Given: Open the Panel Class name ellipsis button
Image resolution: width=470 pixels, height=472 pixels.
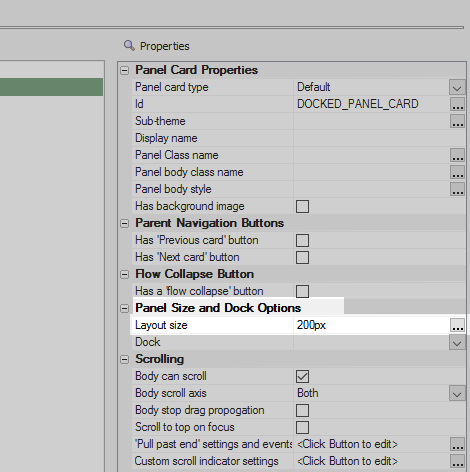Looking at the screenshot, I should tap(457, 155).
